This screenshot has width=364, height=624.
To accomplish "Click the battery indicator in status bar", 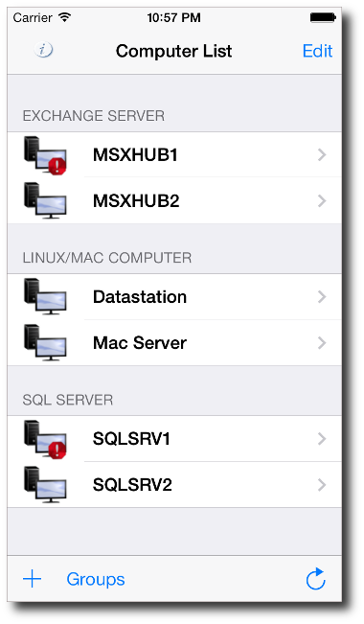I will click(323, 17).
